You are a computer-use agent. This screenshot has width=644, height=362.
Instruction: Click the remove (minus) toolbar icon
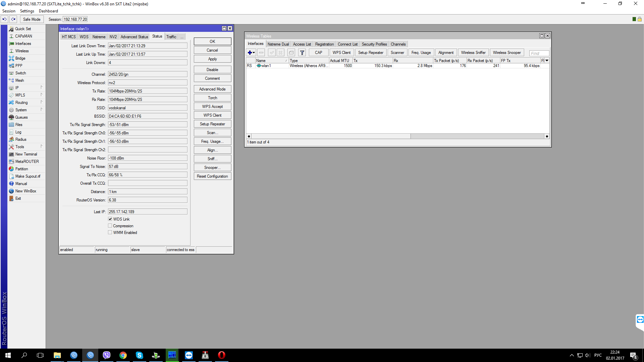pos(261,53)
